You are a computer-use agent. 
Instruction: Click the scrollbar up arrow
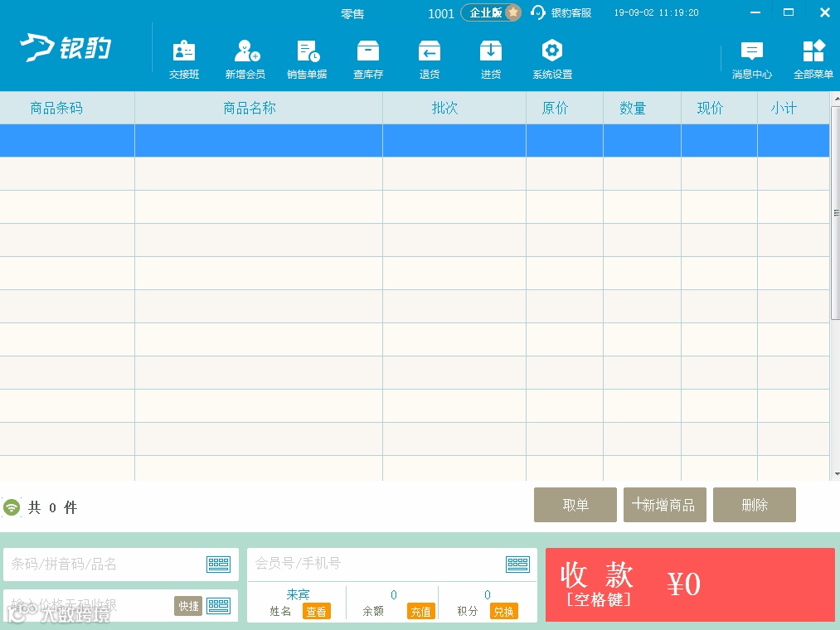pyautogui.click(x=836, y=99)
